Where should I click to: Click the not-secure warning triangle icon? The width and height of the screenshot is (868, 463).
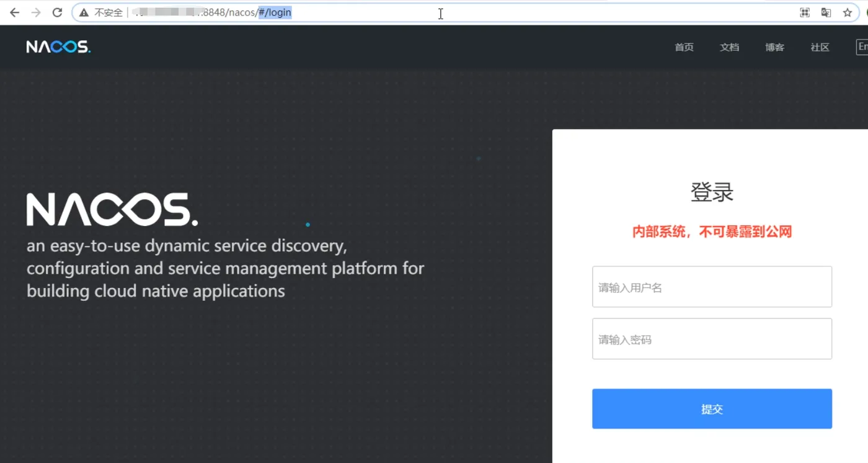(84, 12)
